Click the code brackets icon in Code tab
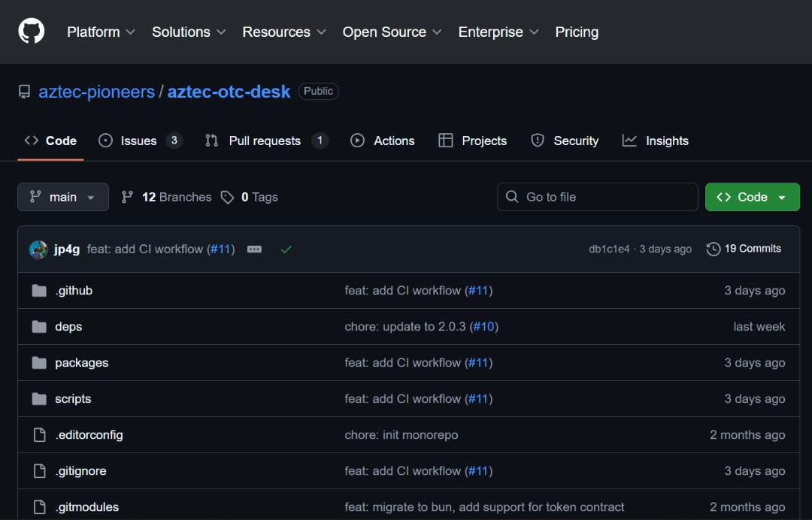The image size is (812, 520). click(x=31, y=141)
